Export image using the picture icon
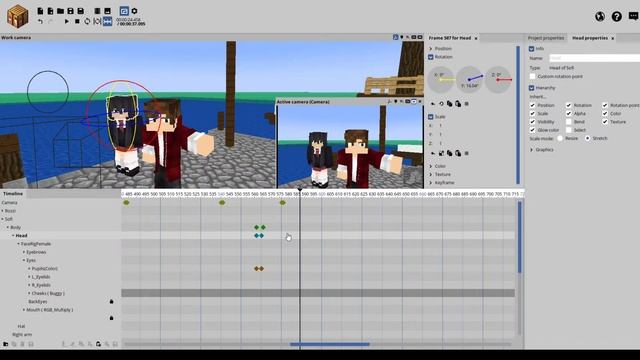This screenshot has width=640, height=360. [x=107, y=11]
